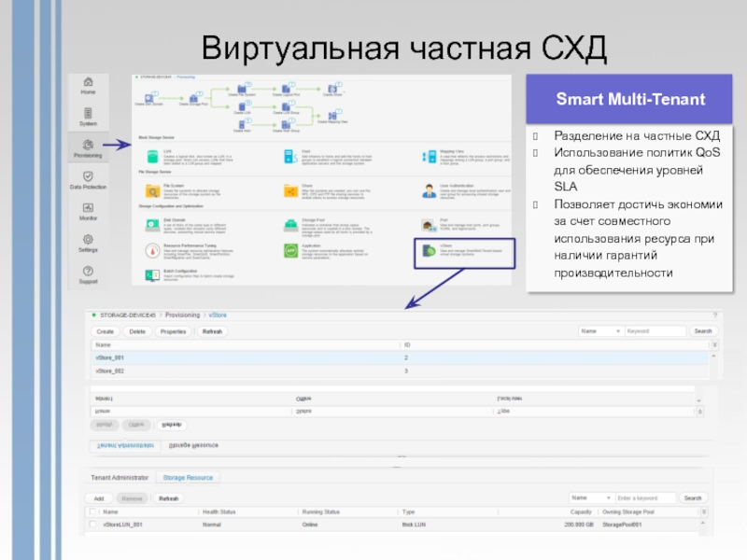Click the Remove button
This screenshot has width=747, height=560.
132,498
